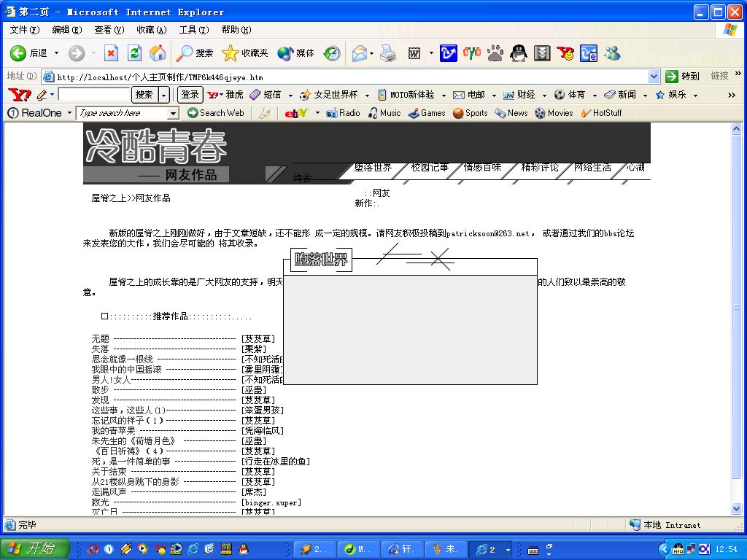Screen dimensions: 747x560
Task: Refresh the page with the Refresh icon
Action: coord(134,53)
